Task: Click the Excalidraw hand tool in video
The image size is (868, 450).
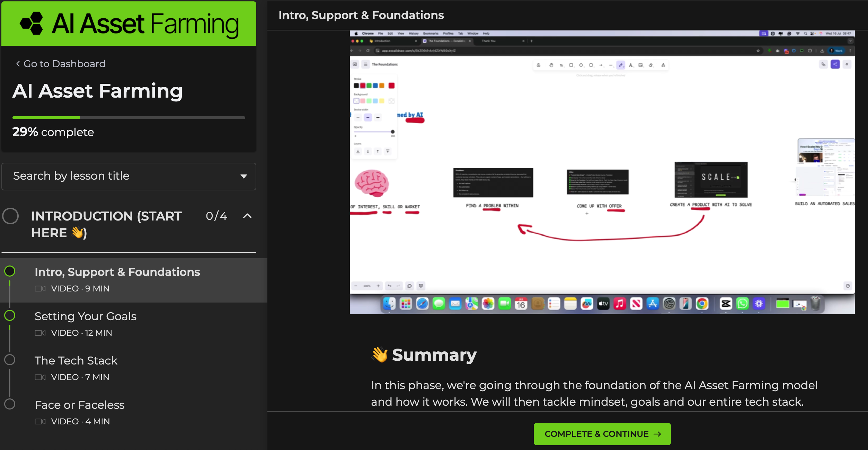Action: click(551, 65)
